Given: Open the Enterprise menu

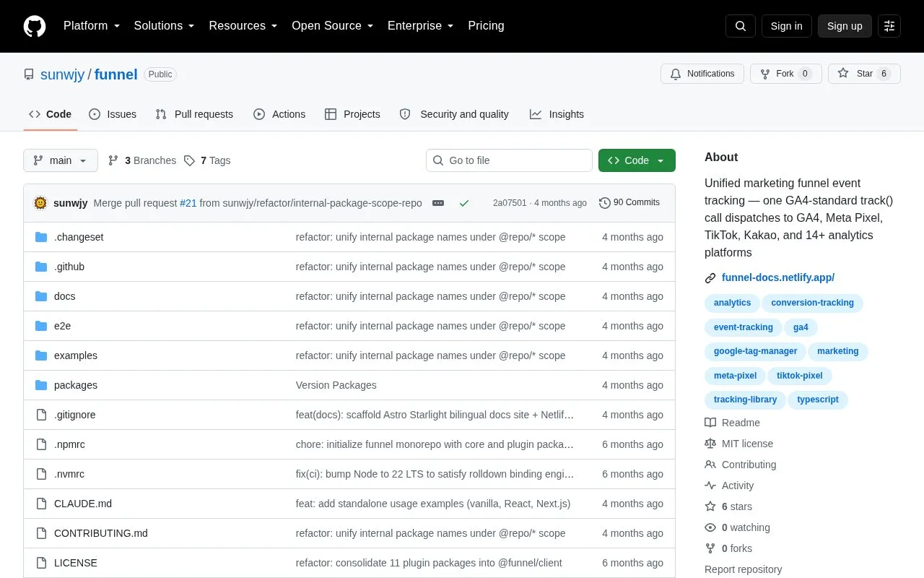Looking at the screenshot, I should click(x=421, y=26).
